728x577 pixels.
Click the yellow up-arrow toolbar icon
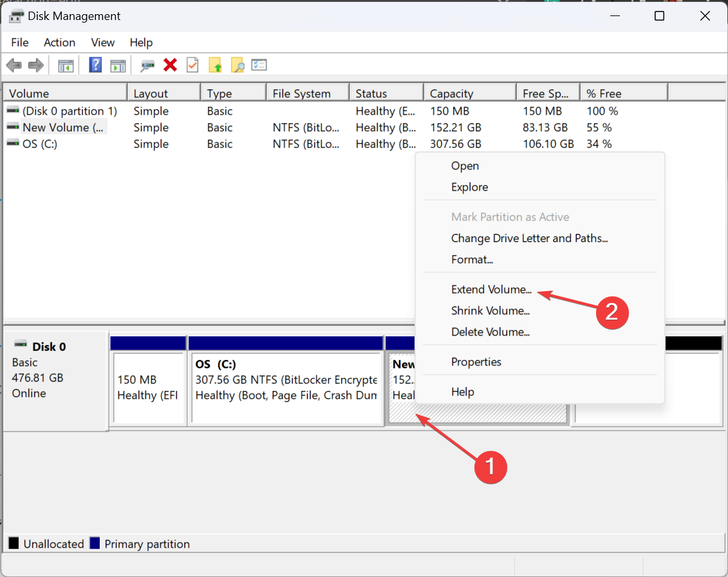pos(216,64)
